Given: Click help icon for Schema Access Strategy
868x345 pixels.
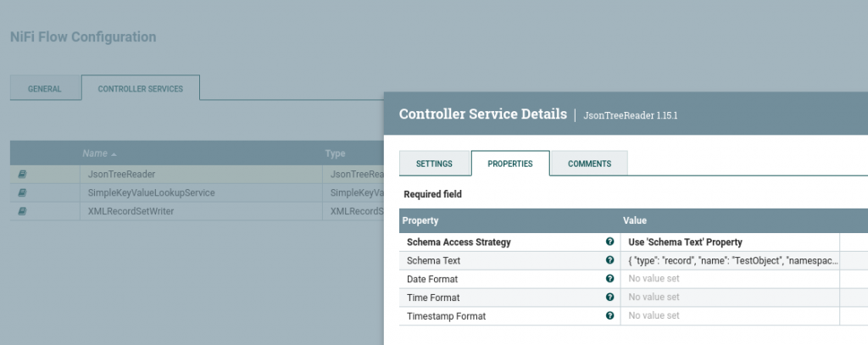Looking at the screenshot, I should pos(609,242).
